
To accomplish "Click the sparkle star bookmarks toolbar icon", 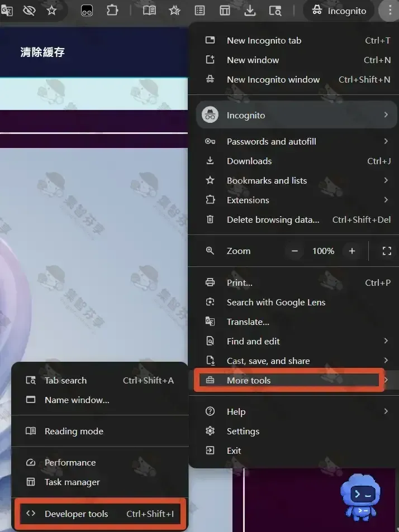I will click(x=174, y=11).
